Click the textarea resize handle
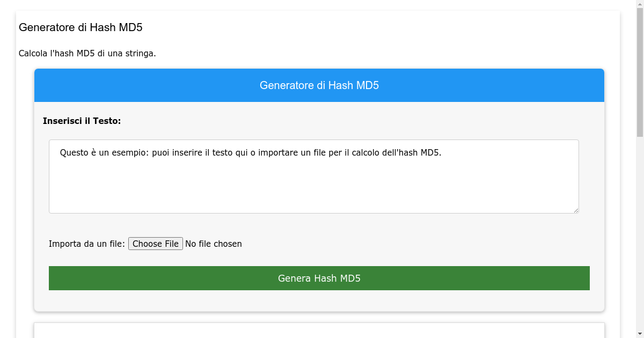 (x=576, y=211)
